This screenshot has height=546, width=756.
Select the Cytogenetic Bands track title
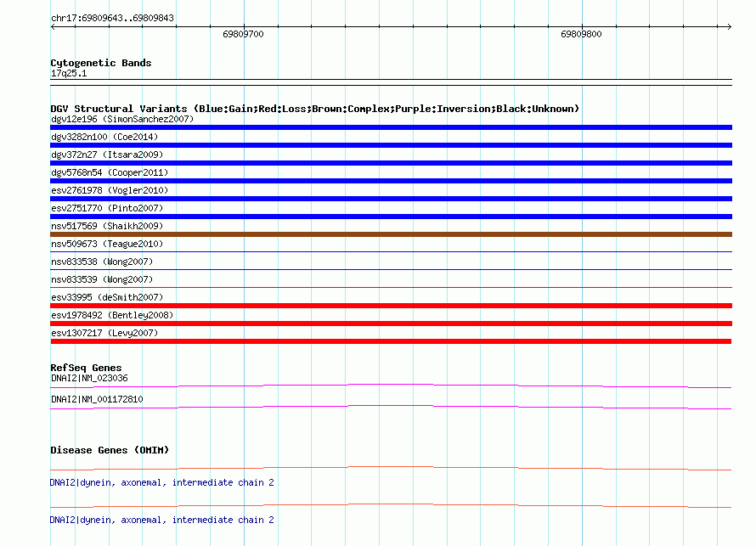[x=101, y=63]
